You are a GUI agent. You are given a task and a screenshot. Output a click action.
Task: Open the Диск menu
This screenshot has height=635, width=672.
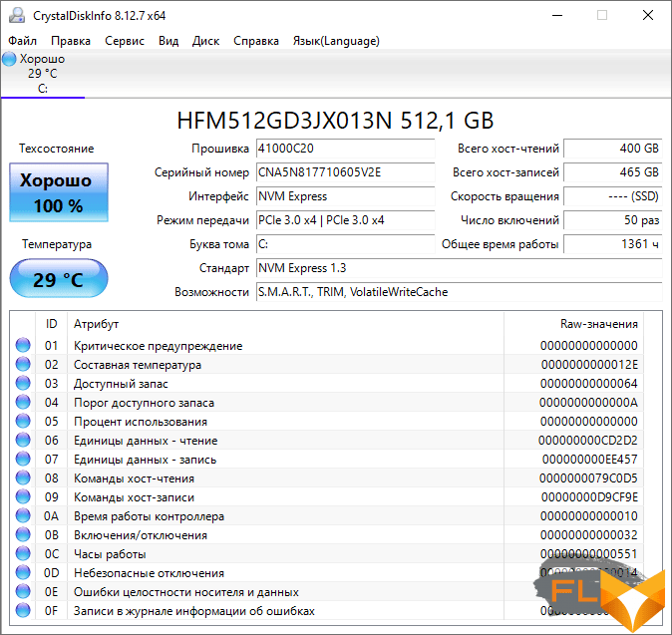[205, 41]
